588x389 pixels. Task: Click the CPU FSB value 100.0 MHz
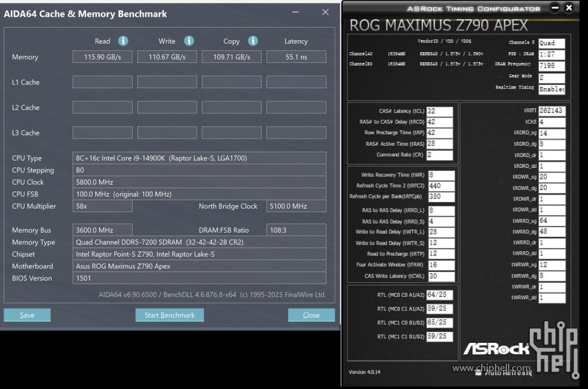click(199, 194)
